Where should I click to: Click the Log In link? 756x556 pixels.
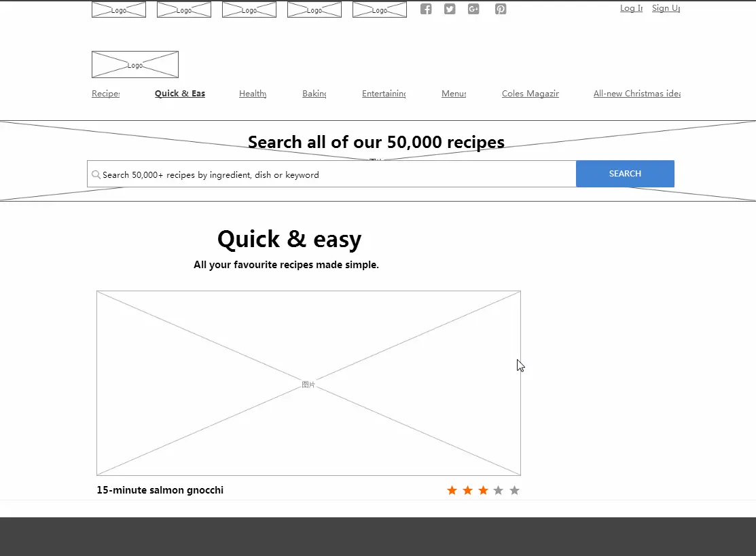(x=631, y=8)
